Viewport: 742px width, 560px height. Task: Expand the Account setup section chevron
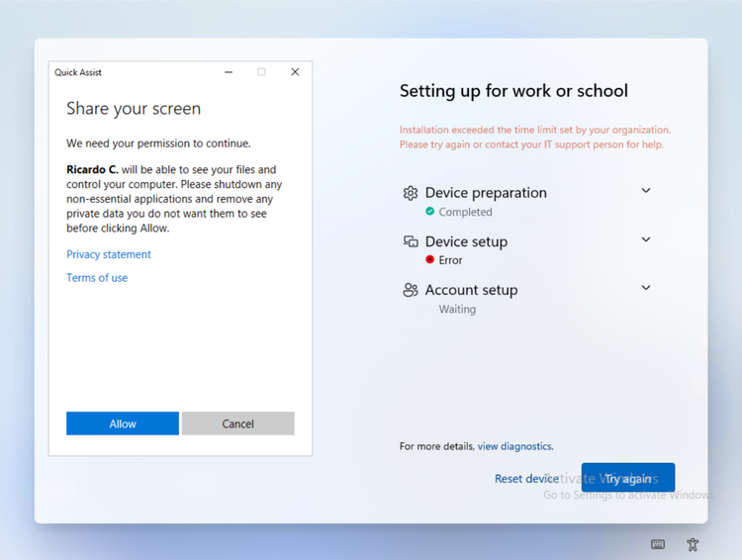pos(646,287)
